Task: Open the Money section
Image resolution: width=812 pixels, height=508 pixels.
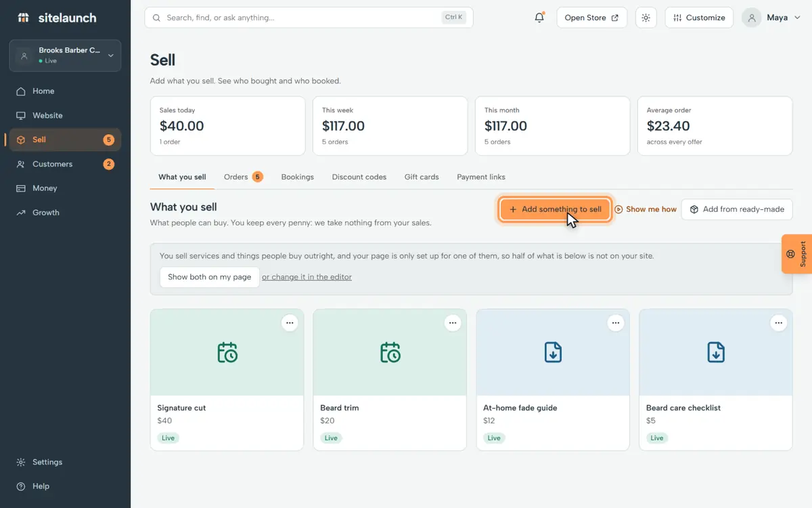Action: (65, 188)
